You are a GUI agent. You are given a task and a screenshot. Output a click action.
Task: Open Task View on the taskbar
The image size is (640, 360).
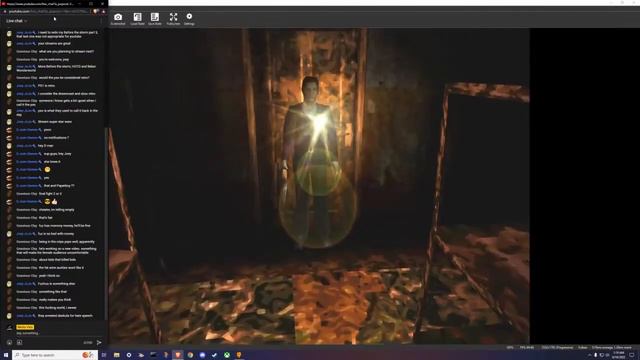[x=104, y=355]
